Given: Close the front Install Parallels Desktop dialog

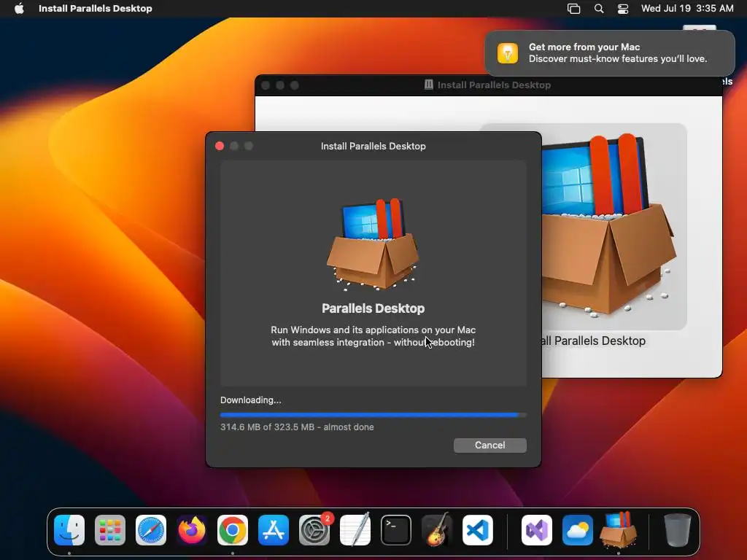Looking at the screenshot, I should (220, 146).
